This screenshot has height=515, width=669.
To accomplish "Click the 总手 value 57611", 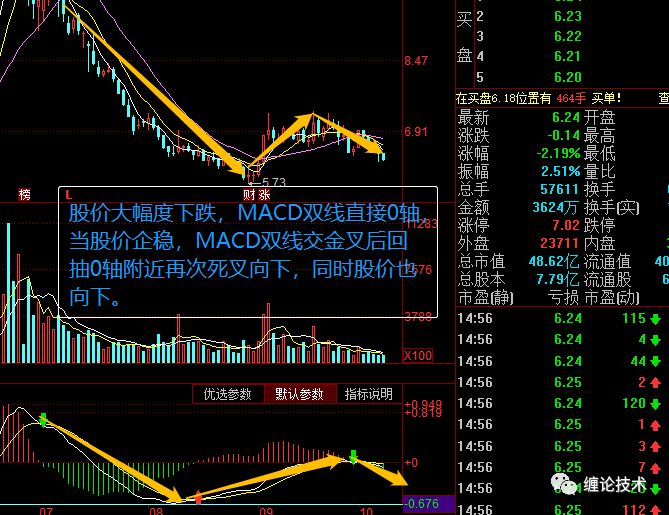I will [x=559, y=189].
